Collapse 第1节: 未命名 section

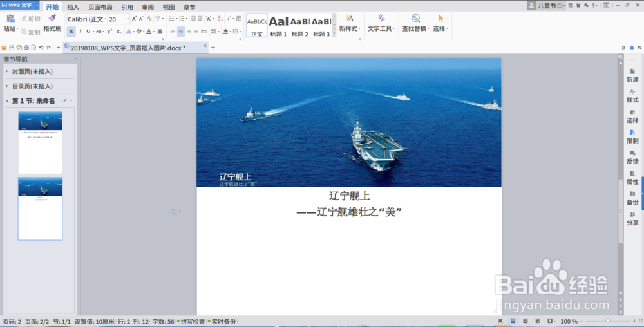pyautogui.click(x=7, y=101)
